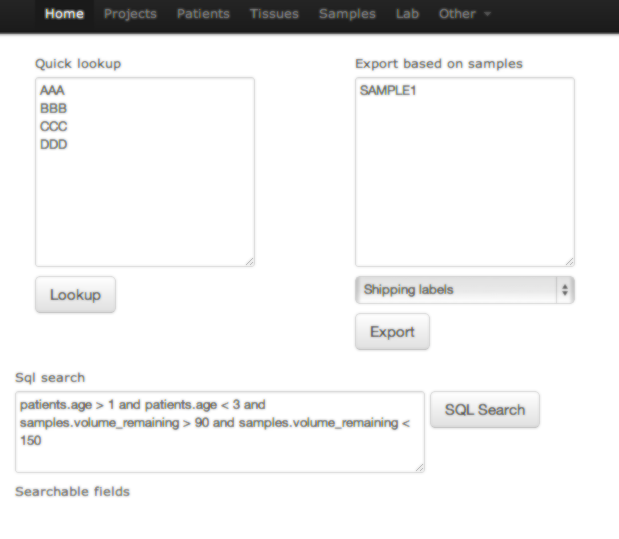Open the Patients section
This screenshot has width=619, height=539.
[203, 14]
